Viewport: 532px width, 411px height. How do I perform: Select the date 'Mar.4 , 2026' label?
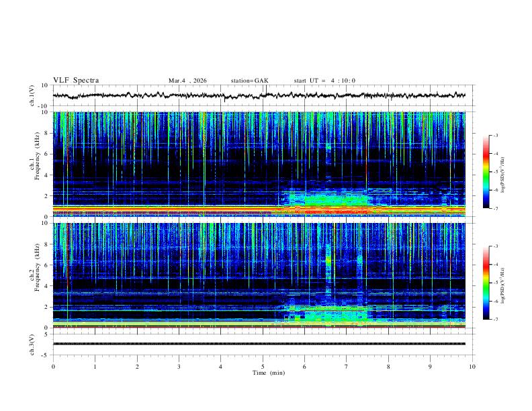pyautogui.click(x=187, y=81)
